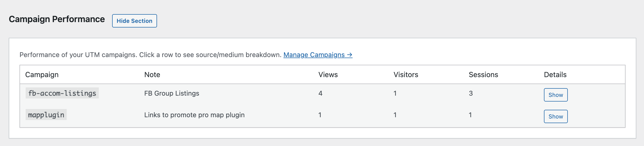Click the Note column header
This screenshot has width=644, height=146.
pos(152,75)
